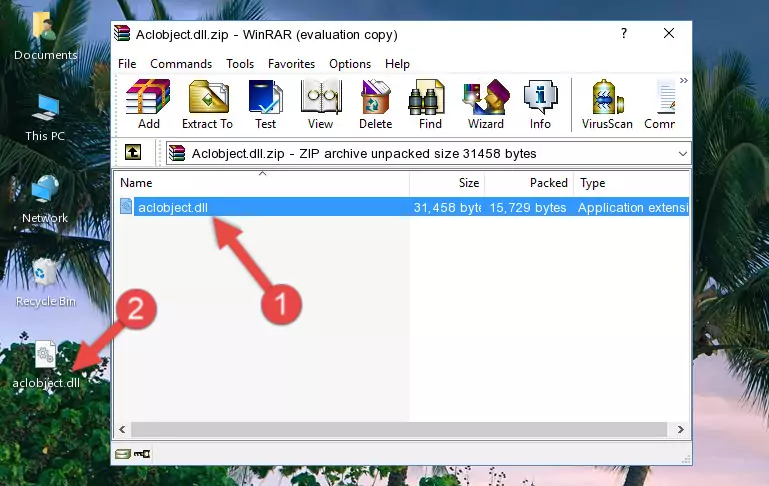The width and height of the screenshot is (769, 486).
Task: Show archive Info
Action: click(540, 104)
